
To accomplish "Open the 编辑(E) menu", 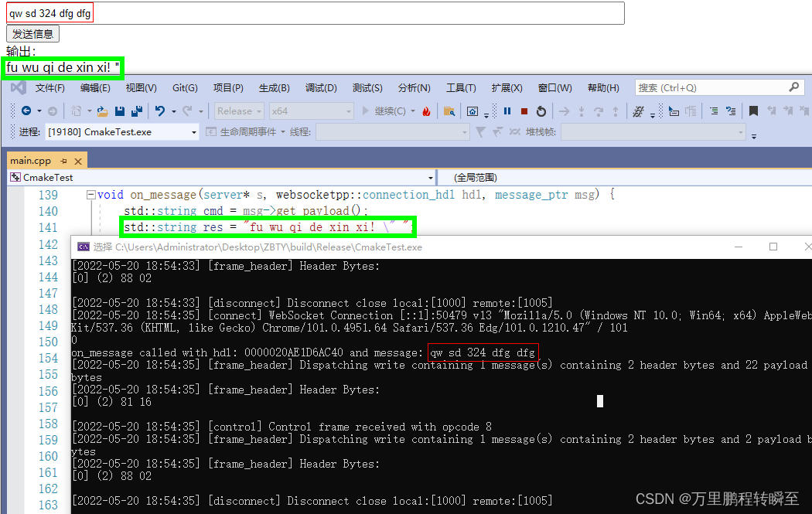I will click(x=95, y=87).
